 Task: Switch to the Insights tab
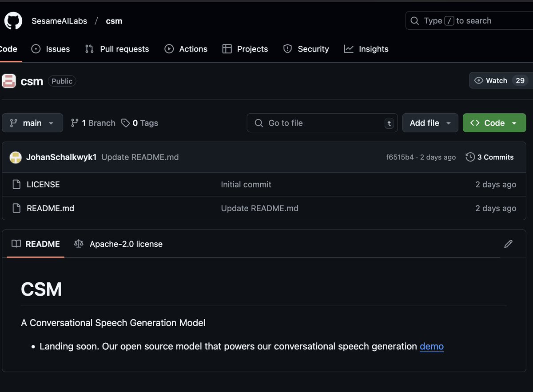pyautogui.click(x=366, y=49)
